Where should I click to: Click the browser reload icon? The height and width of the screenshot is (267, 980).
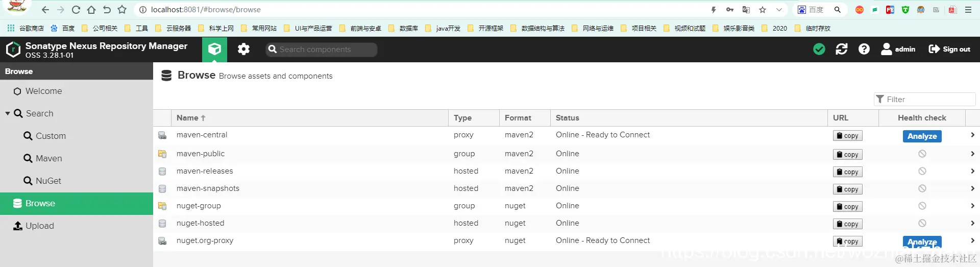coord(76,10)
